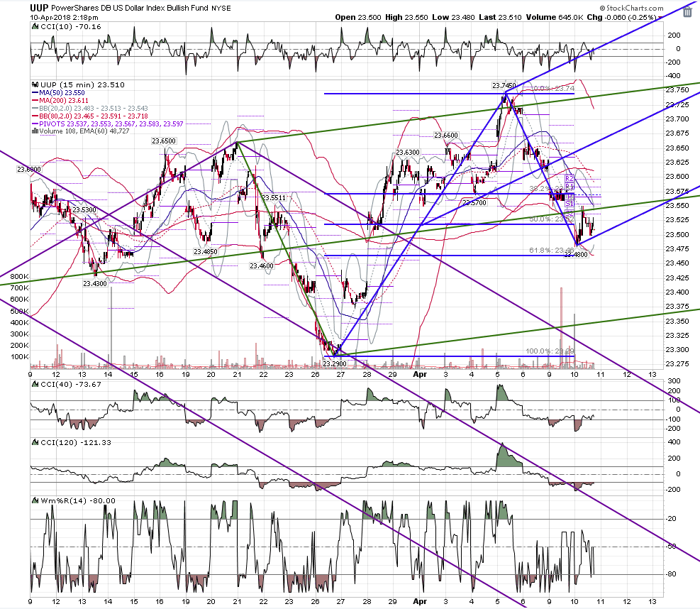Click the 23.4300 trough price label
700x609 pixels.
click(95, 284)
